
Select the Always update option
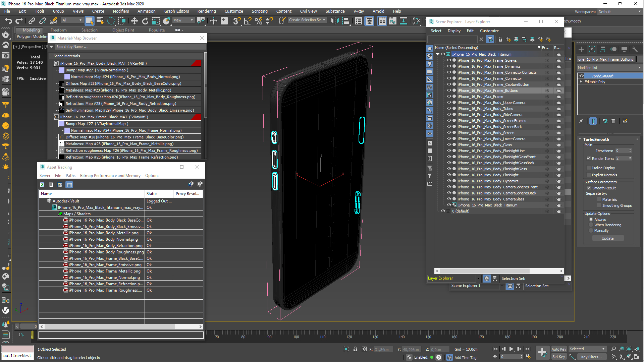pyautogui.click(x=591, y=220)
